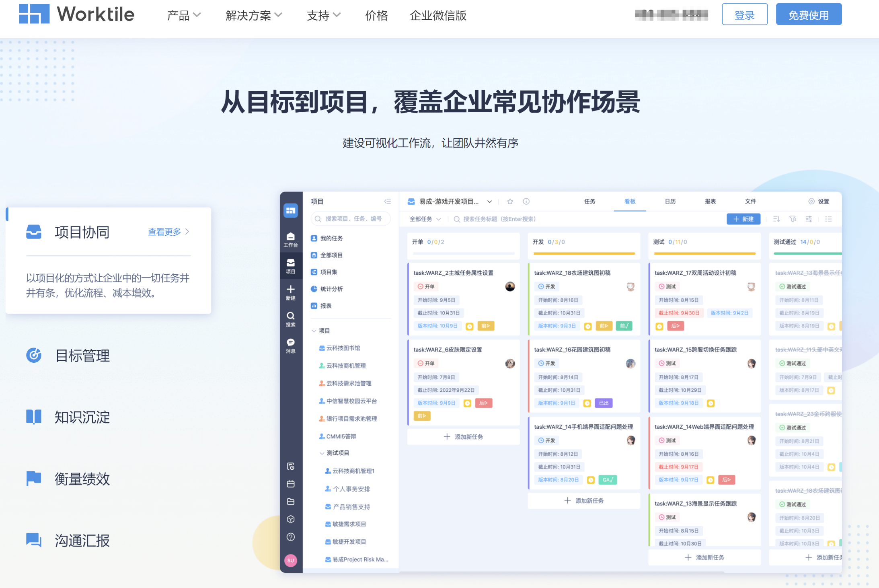Click the SU user avatar
The width and height of the screenshot is (879, 588).
[291, 560]
